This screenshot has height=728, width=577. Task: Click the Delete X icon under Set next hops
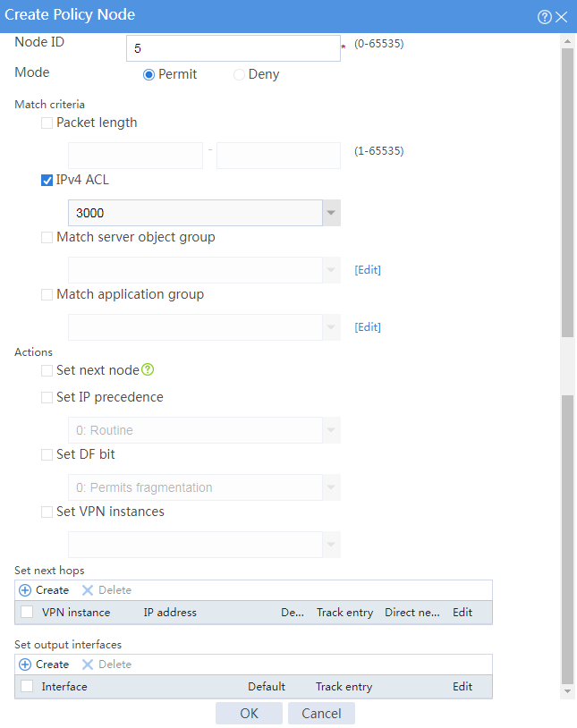pos(88,590)
